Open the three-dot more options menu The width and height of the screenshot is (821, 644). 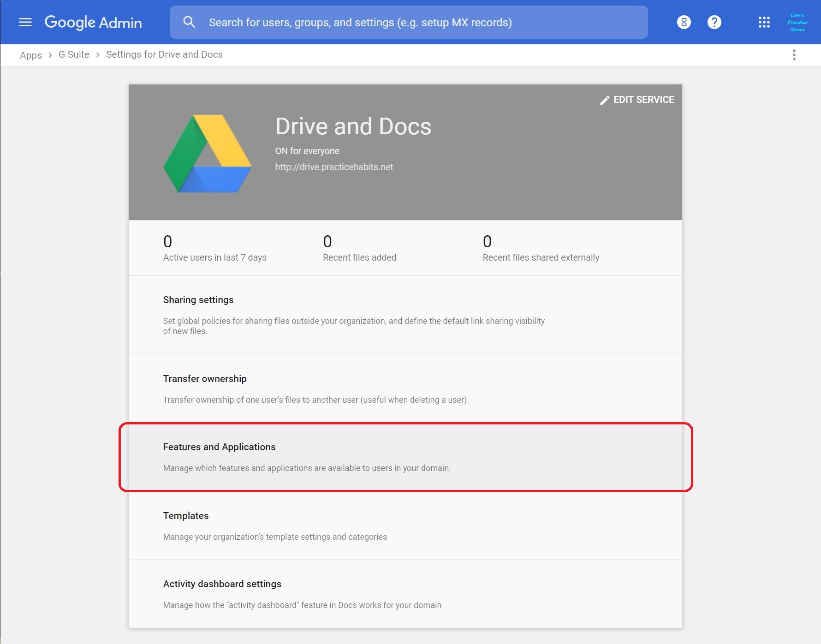tap(794, 55)
